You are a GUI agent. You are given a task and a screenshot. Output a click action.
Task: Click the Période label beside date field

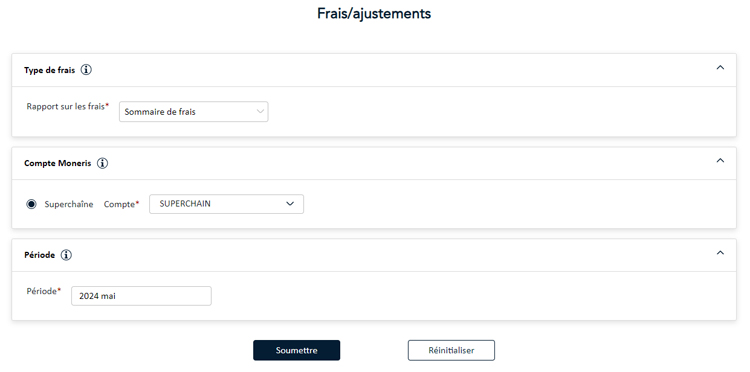pyautogui.click(x=44, y=291)
